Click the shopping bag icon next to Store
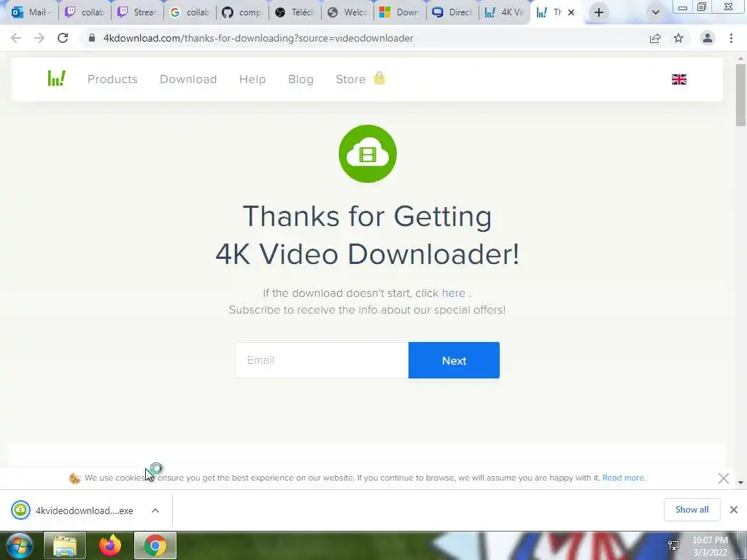This screenshot has width=747, height=560. tap(379, 77)
